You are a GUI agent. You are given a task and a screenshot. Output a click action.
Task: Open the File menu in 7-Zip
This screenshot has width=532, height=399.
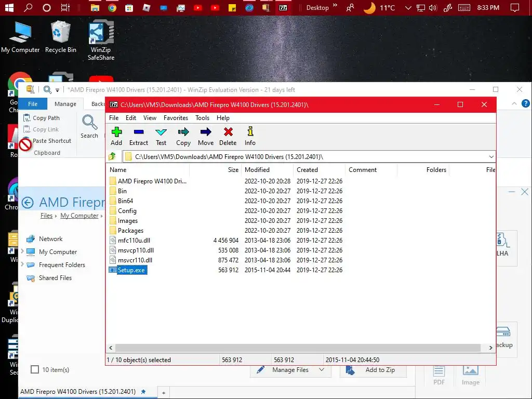114,118
